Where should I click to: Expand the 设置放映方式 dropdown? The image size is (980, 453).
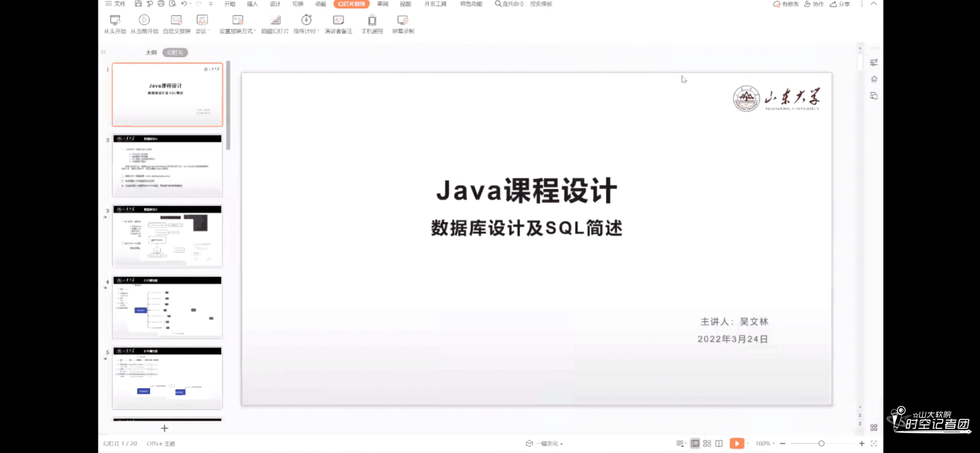pos(255,31)
